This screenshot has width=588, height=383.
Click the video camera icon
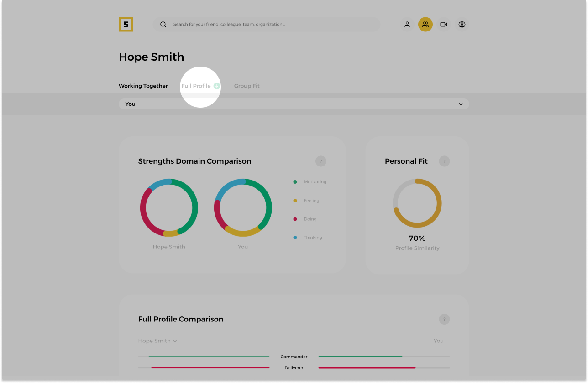443,25
